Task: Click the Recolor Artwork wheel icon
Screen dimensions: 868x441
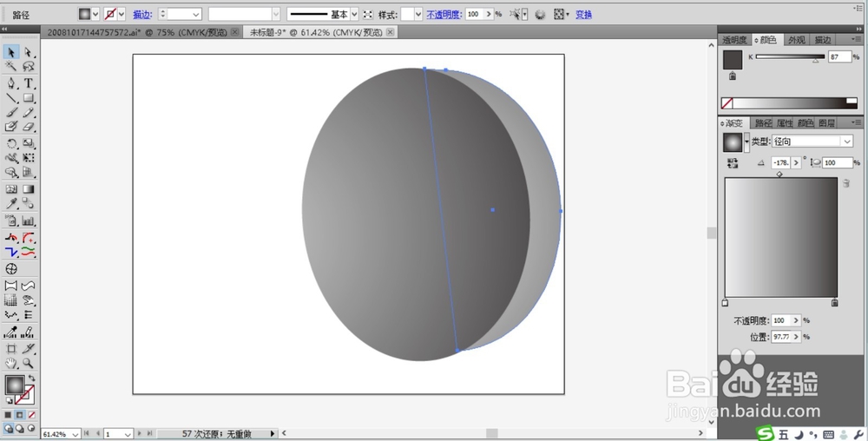Action: pos(540,15)
